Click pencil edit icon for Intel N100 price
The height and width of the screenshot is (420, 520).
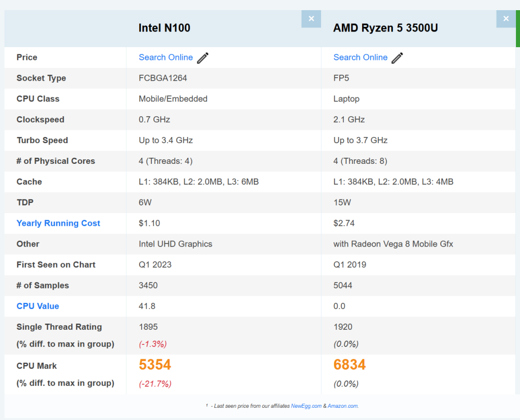click(203, 58)
